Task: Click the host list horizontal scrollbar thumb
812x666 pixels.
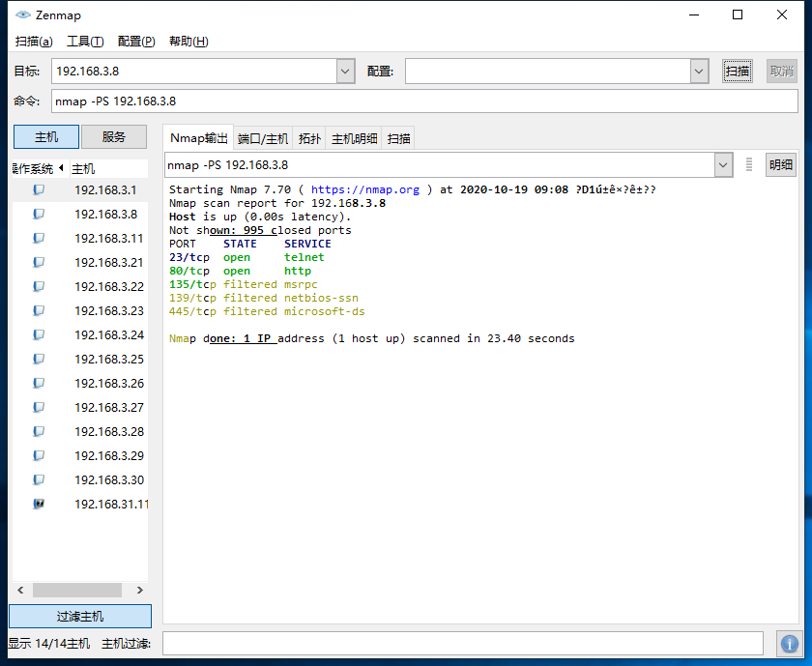Action: 77,590
